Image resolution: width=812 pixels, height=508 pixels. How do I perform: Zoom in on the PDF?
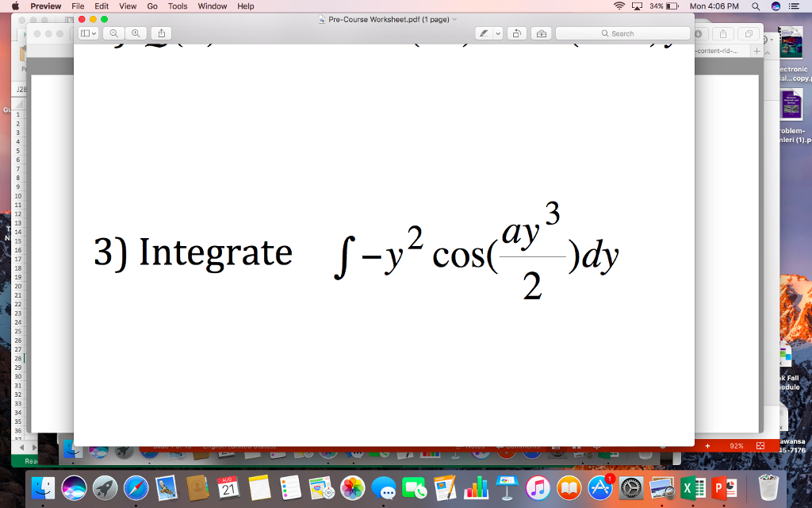coord(135,33)
